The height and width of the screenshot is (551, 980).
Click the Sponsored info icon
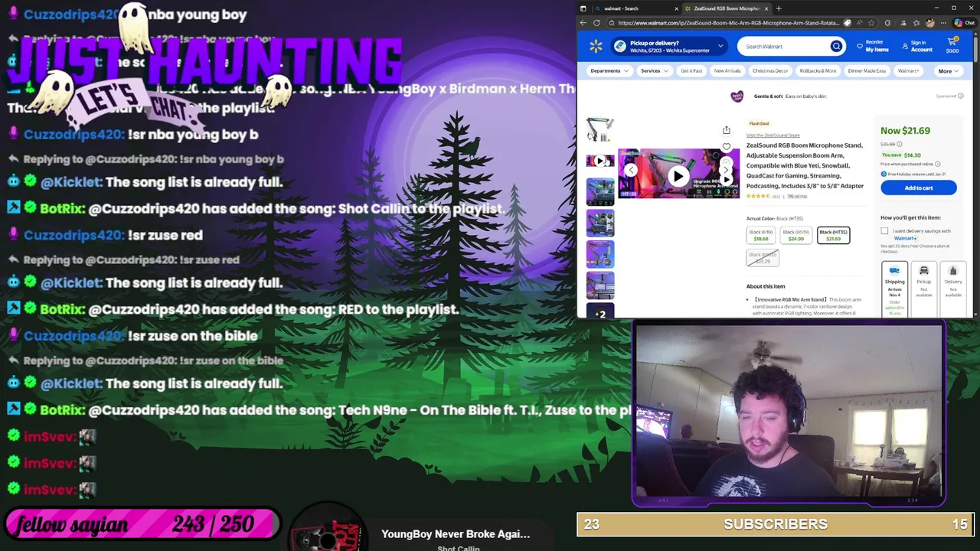click(961, 96)
